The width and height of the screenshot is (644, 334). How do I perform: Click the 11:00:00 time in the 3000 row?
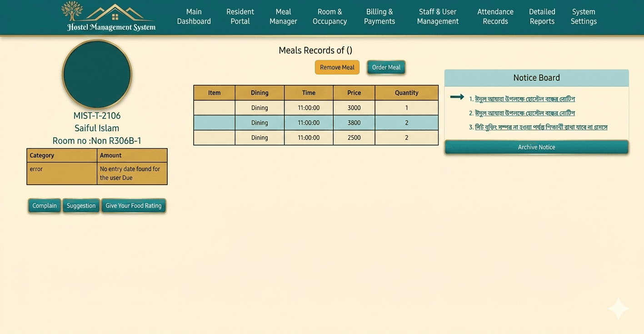pyautogui.click(x=309, y=108)
